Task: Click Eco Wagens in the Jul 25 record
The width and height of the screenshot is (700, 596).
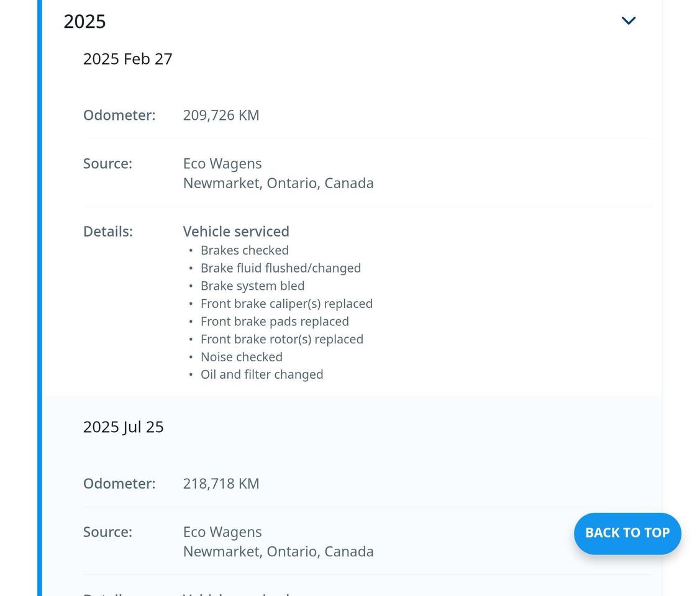Action: click(x=222, y=532)
